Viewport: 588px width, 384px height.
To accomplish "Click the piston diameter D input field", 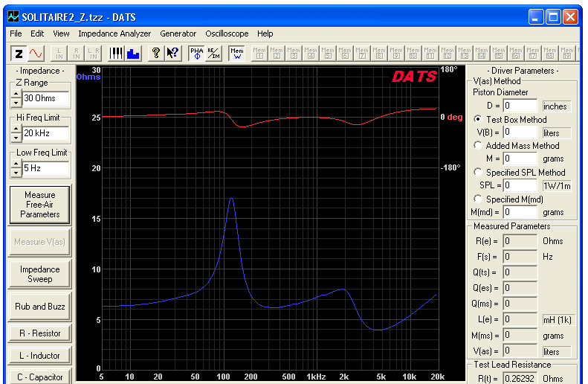I will tap(520, 106).
